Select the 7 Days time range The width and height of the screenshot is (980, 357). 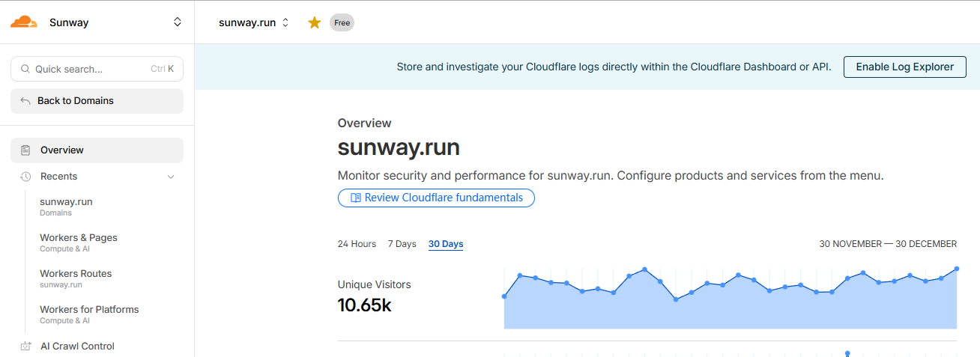pyautogui.click(x=402, y=244)
